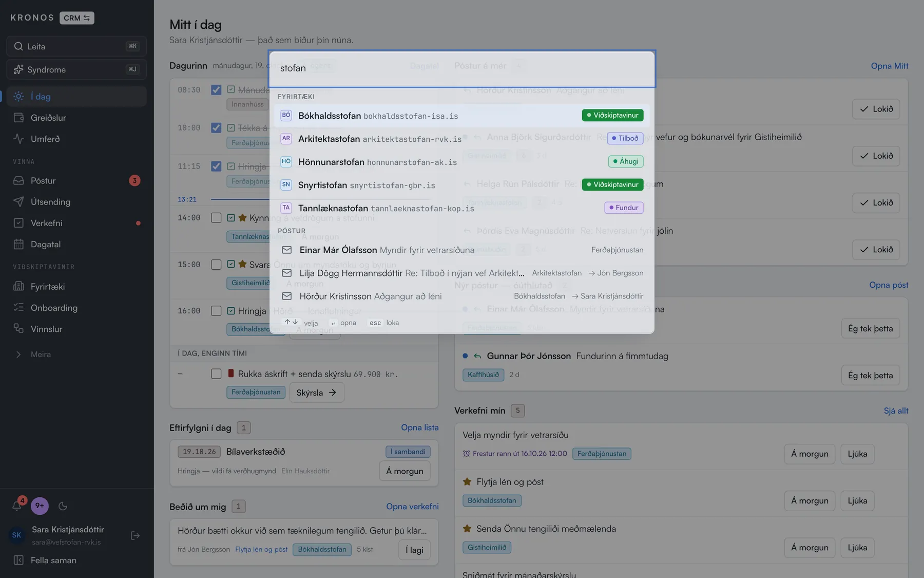Click Opna Mitt link
The image size is (924, 578).
[x=890, y=66]
